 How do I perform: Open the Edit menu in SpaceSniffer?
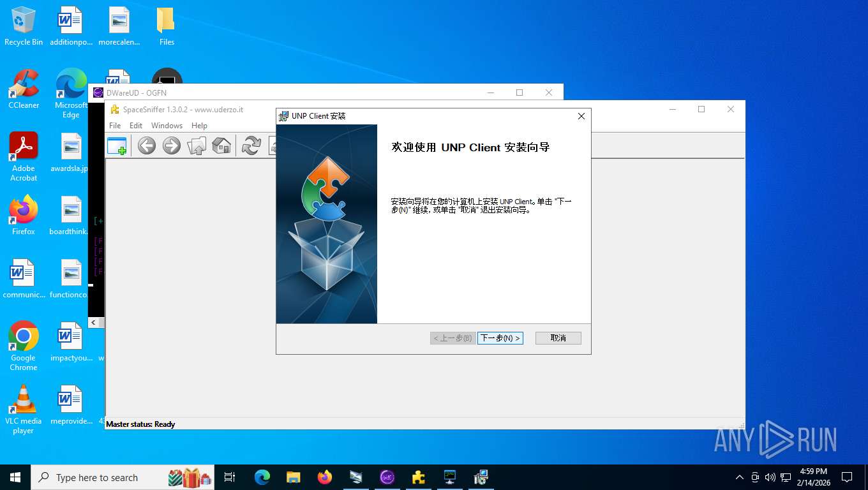136,126
